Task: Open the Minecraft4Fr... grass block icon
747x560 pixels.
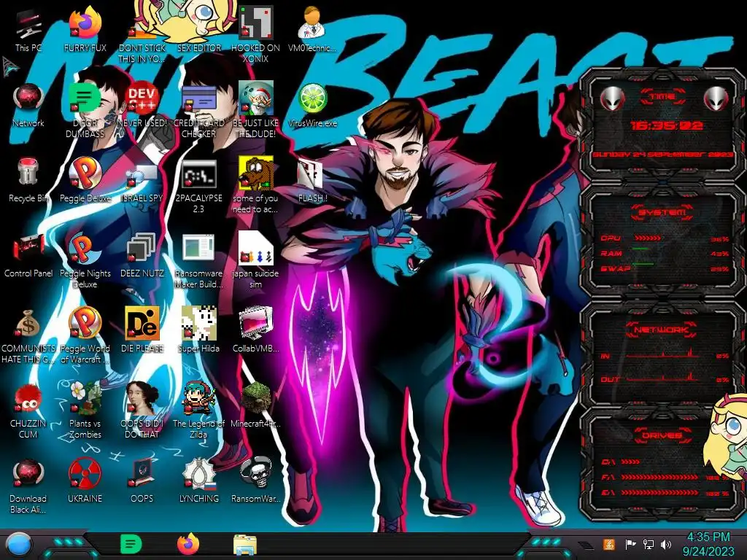Action: coord(255,405)
